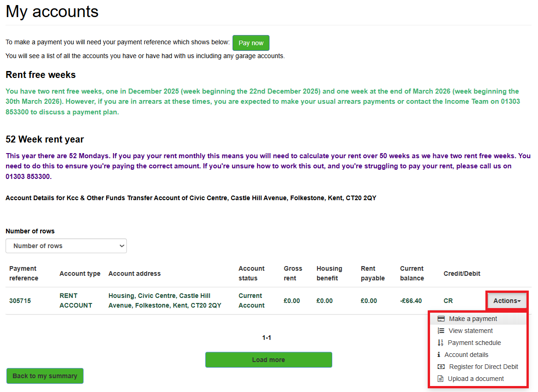Screen dimensions: 538x392
Task: Open the Actions dropdown for account 305715
Action: click(x=506, y=300)
